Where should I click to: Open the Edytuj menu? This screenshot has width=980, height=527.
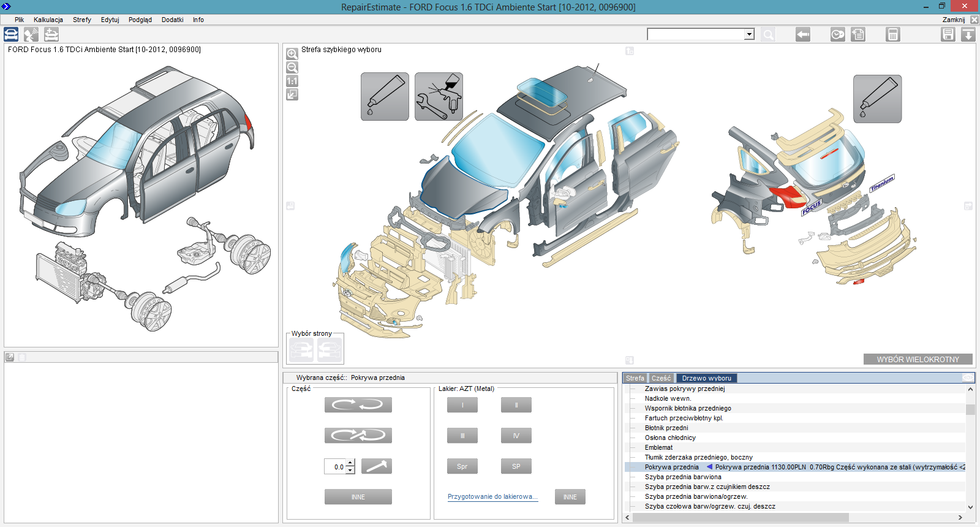(x=110, y=20)
